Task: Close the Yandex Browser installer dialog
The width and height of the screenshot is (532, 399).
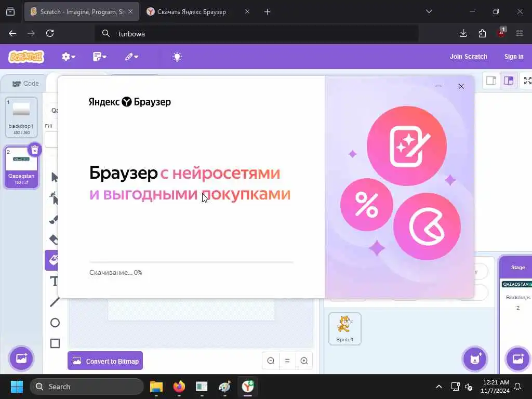Action: click(x=461, y=87)
